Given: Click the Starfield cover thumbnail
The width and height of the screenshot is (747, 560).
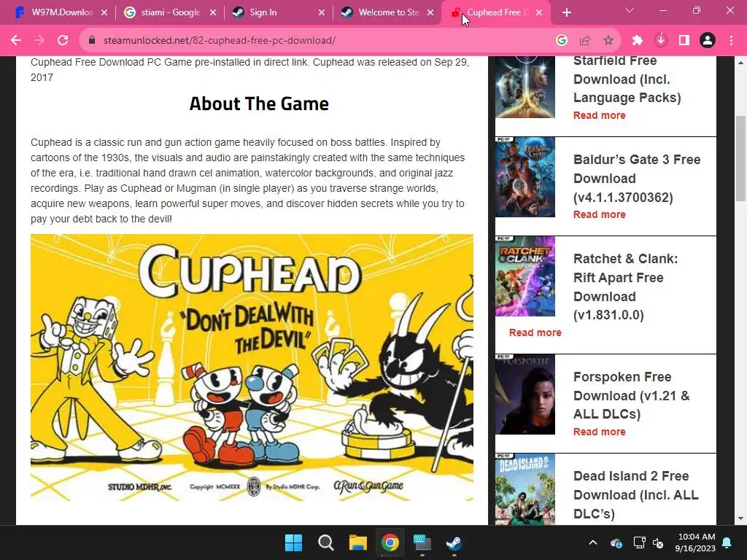Looking at the screenshot, I should [525, 87].
